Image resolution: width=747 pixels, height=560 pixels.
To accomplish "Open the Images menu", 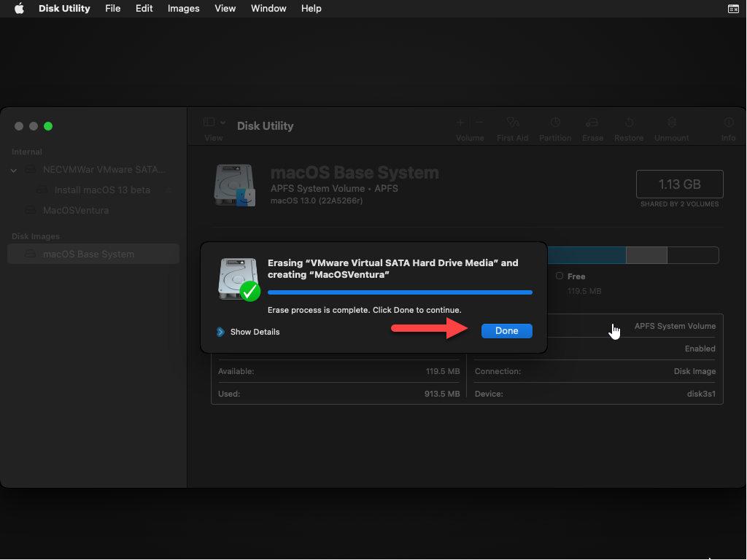I will pos(183,9).
